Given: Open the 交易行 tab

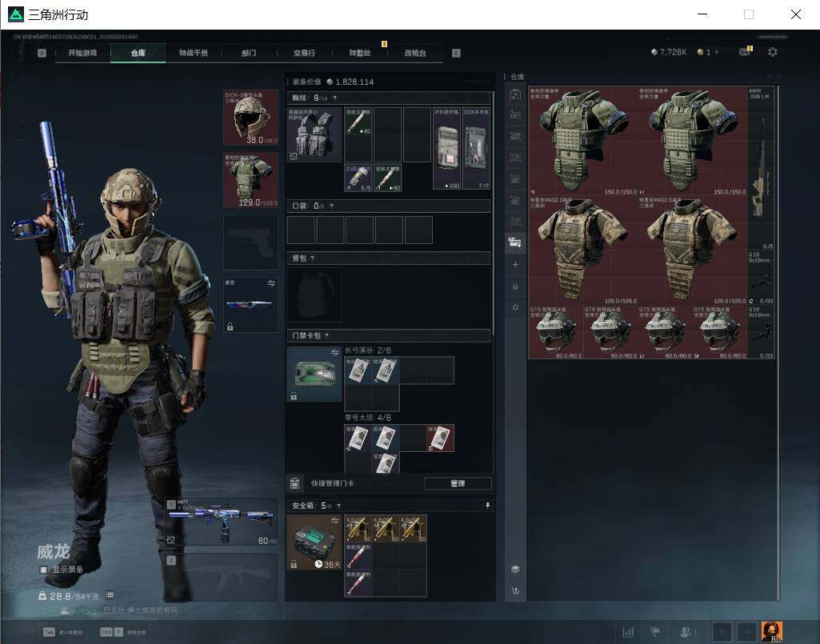Looking at the screenshot, I should pyautogui.click(x=304, y=53).
